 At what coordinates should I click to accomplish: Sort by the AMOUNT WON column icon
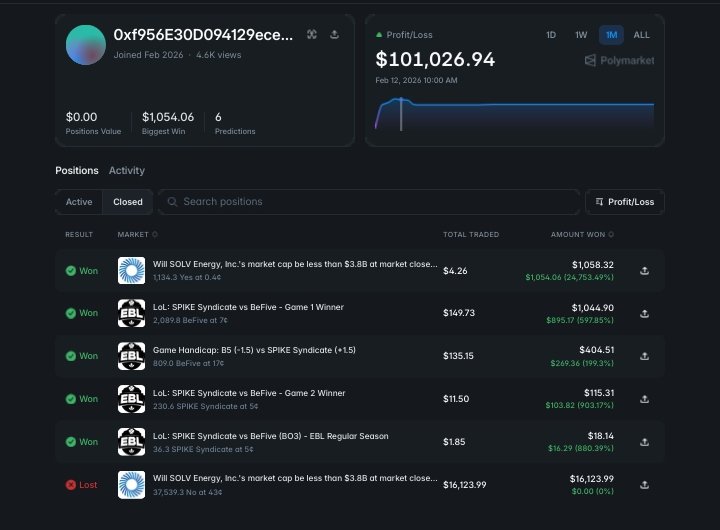[x=611, y=234]
